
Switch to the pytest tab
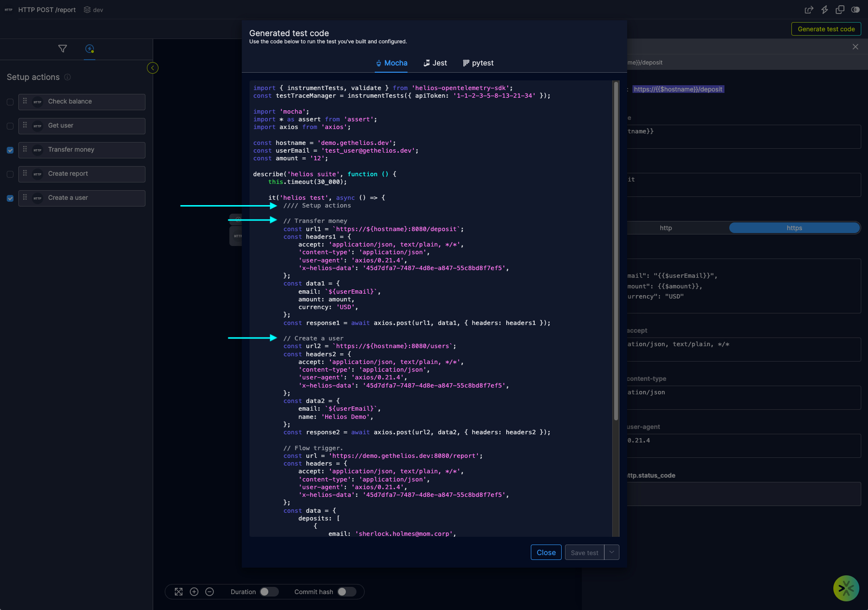478,63
